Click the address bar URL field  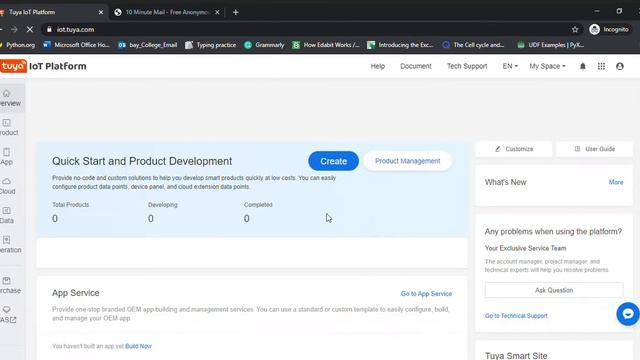pos(306,29)
